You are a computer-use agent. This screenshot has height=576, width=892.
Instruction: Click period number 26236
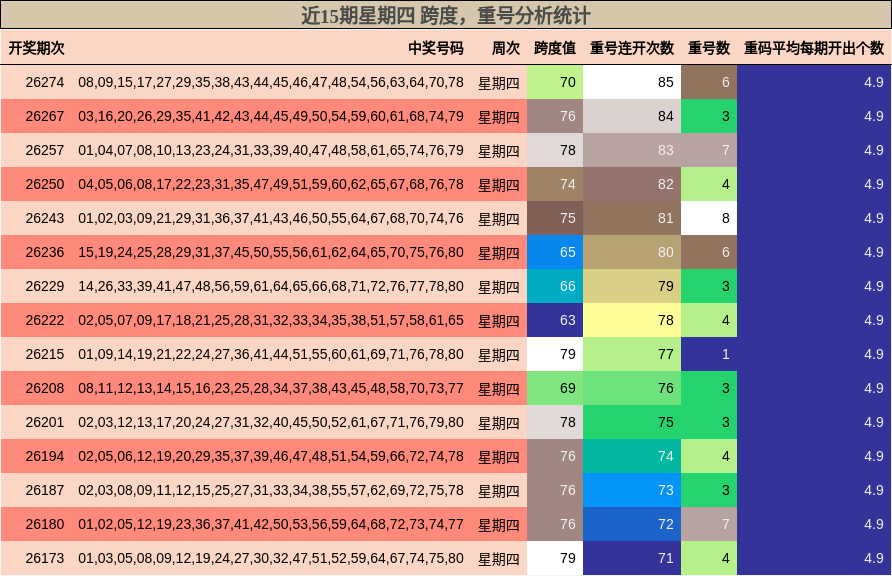(x=45, y=252)
